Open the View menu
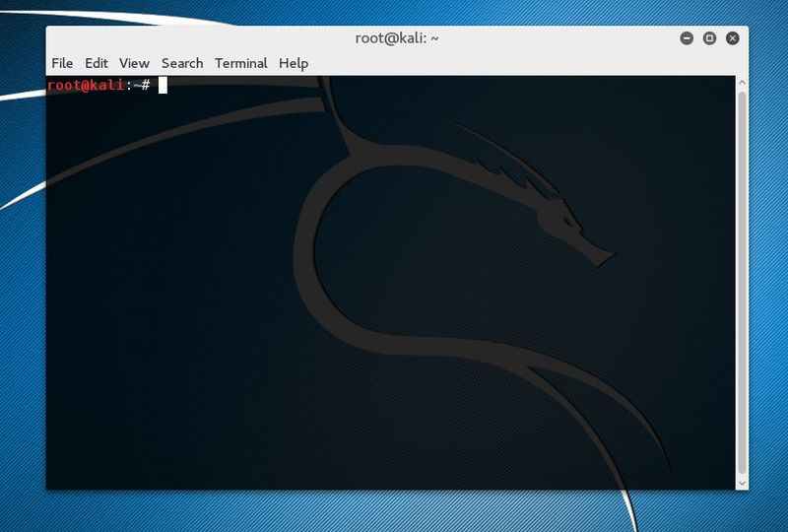The image size is (788, 532). (x=134, y=63)
